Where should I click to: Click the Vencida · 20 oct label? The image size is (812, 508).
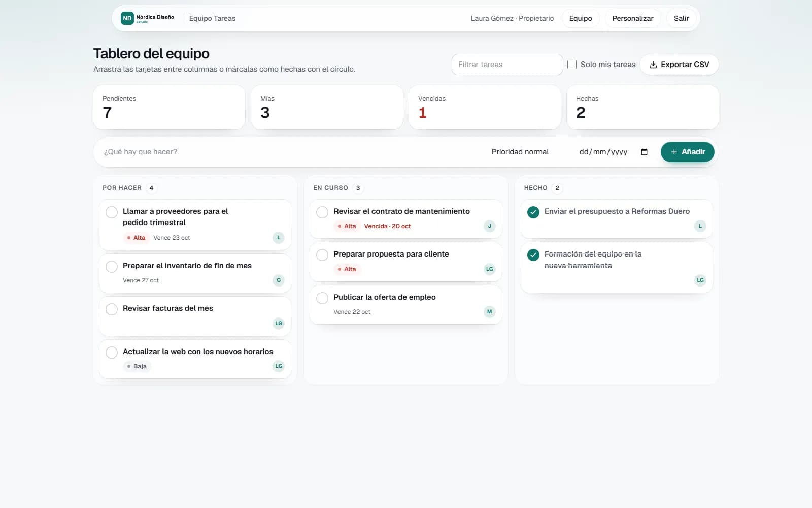click(387, 226)
